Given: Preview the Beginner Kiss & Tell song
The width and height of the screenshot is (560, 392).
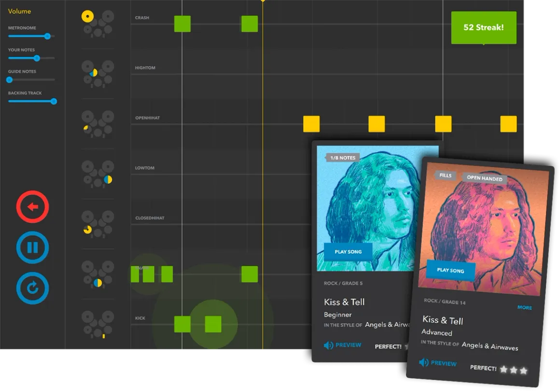Looking at the screenshot, I should pos(342,345).
